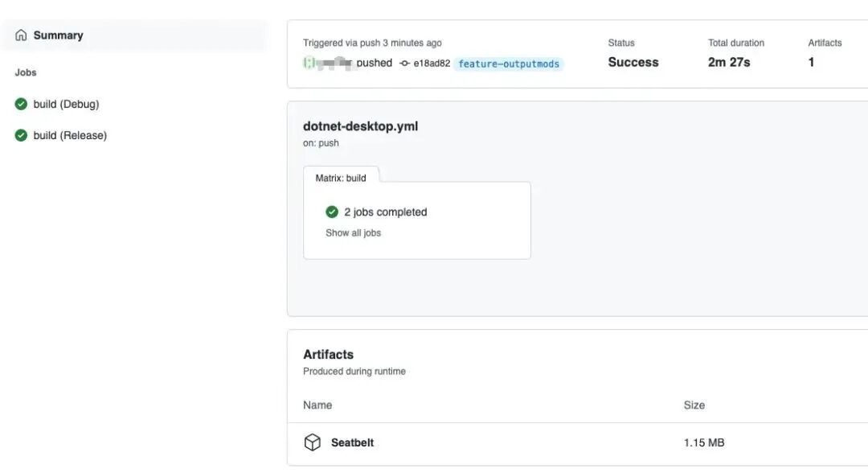This screenshot has width=868, height=473.
Task: Select the Matrix: build tab
Action: (341, 178)
